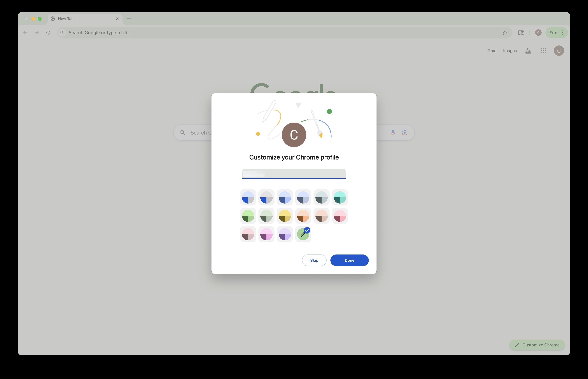Viewport: 588px width, 379px height.
Task: Open the tab search icon in toolbar
Action: (x=521, y=33)
